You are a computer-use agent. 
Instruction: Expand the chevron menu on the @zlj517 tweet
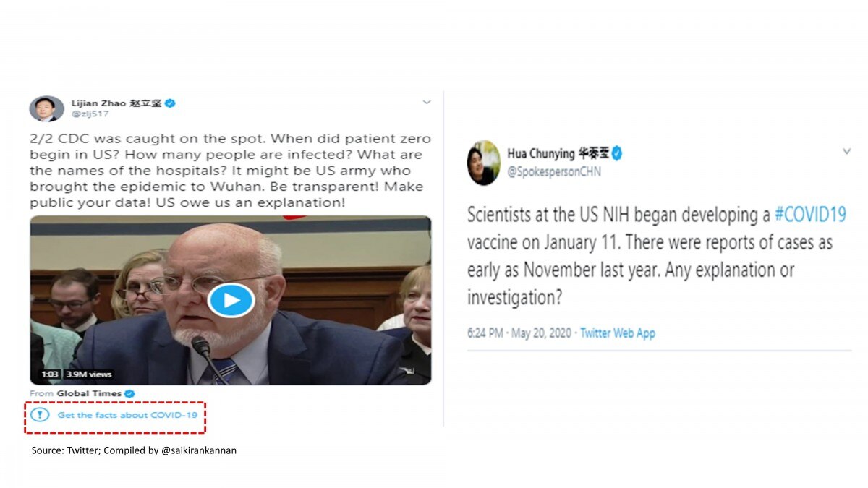point(427,103)
